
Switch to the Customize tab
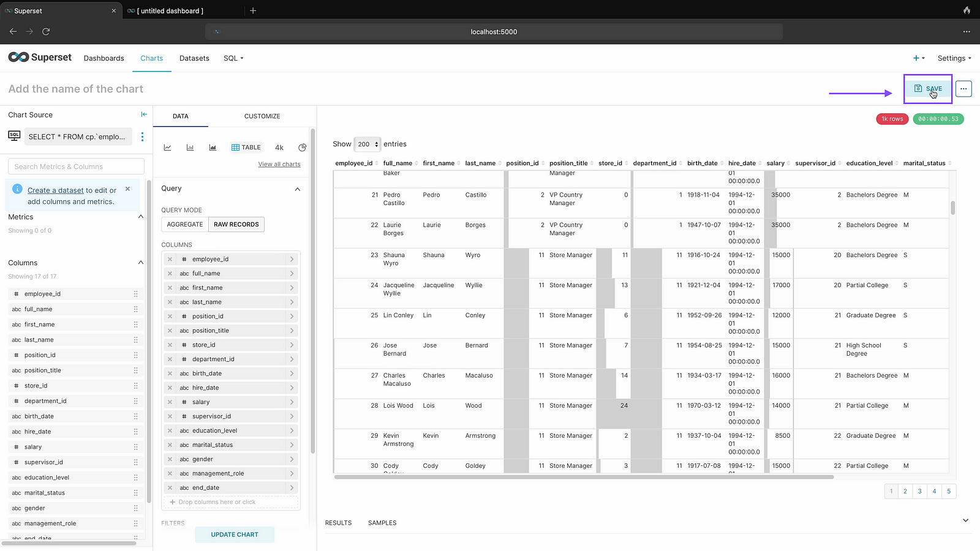click(x=262, y=116)
